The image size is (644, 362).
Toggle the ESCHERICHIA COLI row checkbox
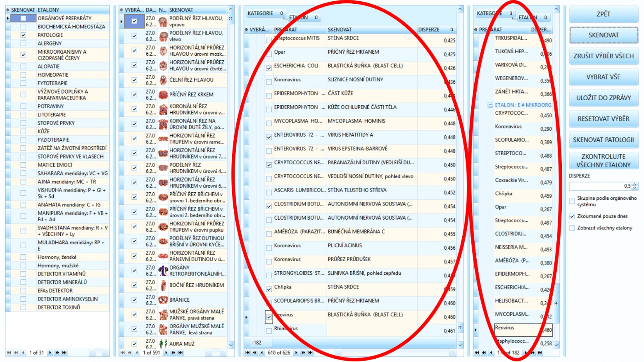click(x=269, y=68)
